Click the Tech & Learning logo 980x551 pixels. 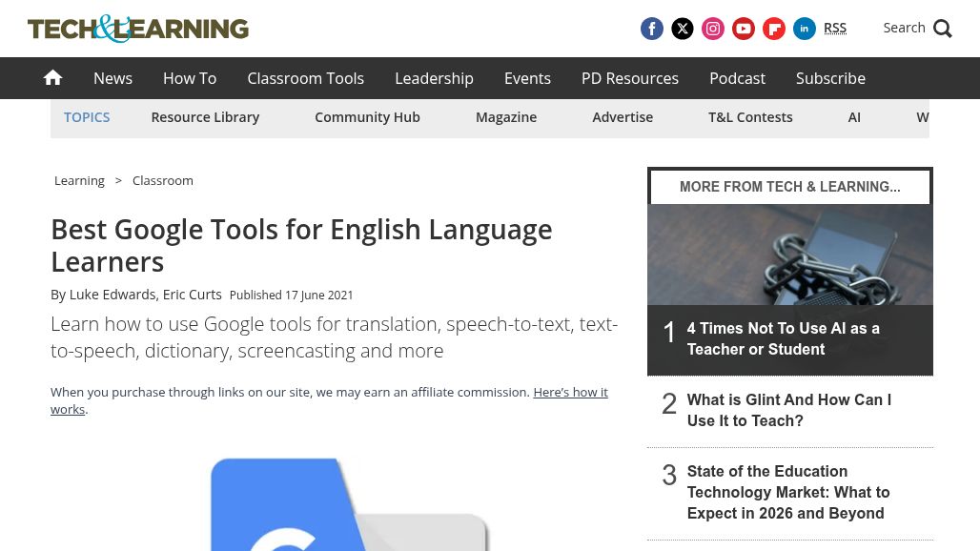pyautogui.click(x=138, y=29)
